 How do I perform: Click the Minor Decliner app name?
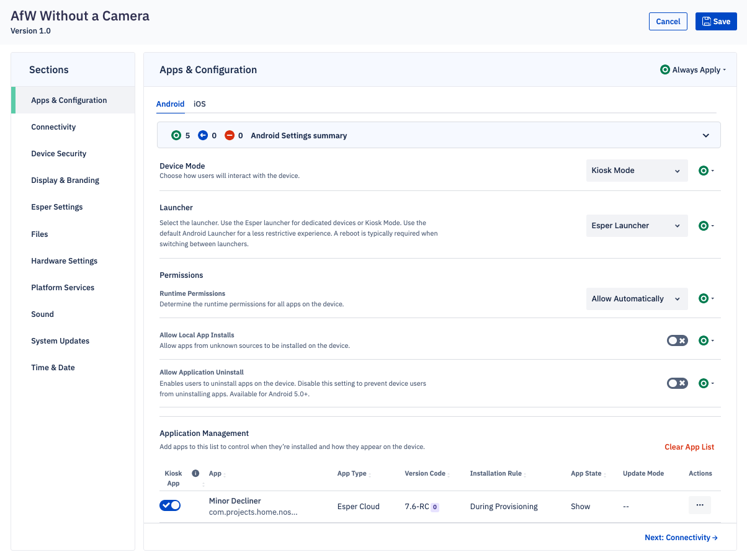click(x=235, y=501)
